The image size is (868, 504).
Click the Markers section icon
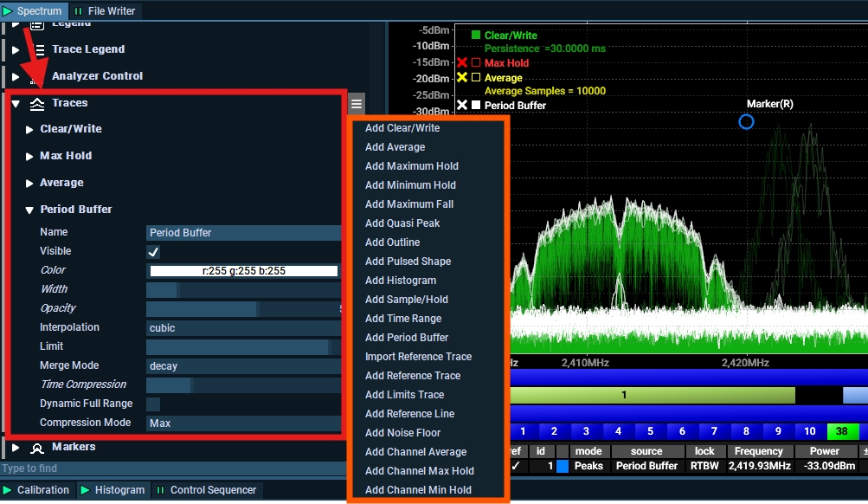point(37,449)
